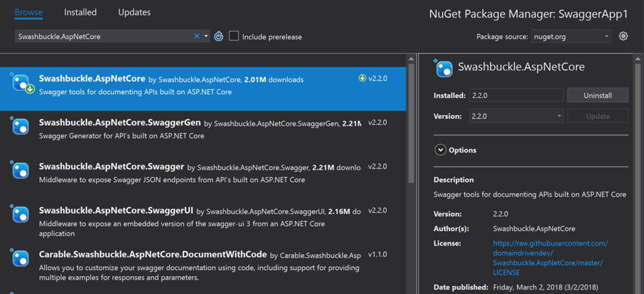
Task: Select the Swashbuckle.AspNetCore.SwaggerGen package title
Action: pyautogui.click(x=119, y=122)
